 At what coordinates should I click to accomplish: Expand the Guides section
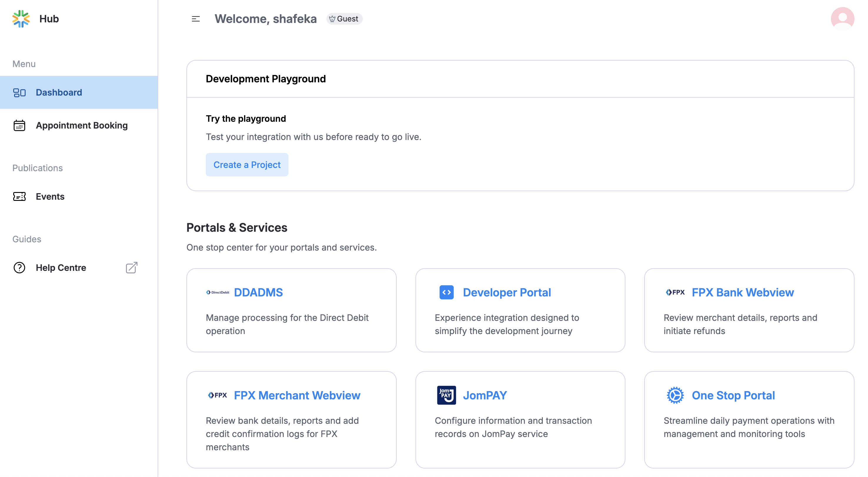26,239
